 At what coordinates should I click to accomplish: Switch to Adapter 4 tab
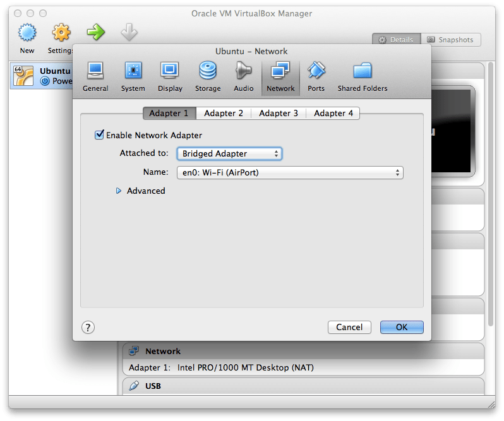coord(333,114)
